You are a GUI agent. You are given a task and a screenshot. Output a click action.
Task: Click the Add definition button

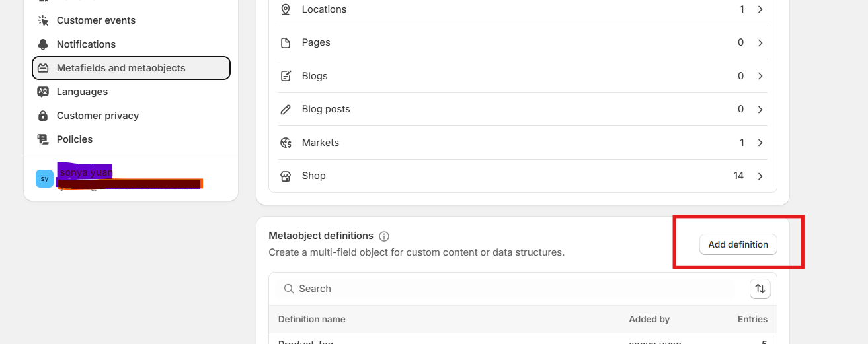[738, 244]
